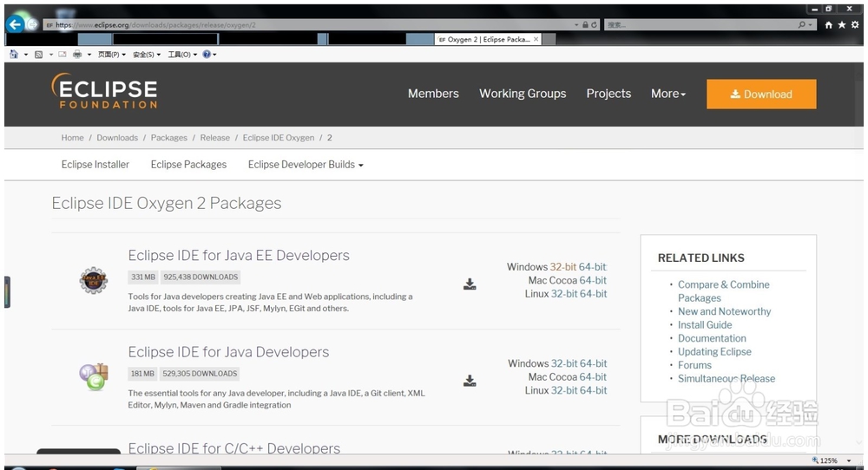This screenshot has width=868, height=470.
Task: Open Eclipse IDE for C/C++ Developers title
Action: tap(234, 447)
